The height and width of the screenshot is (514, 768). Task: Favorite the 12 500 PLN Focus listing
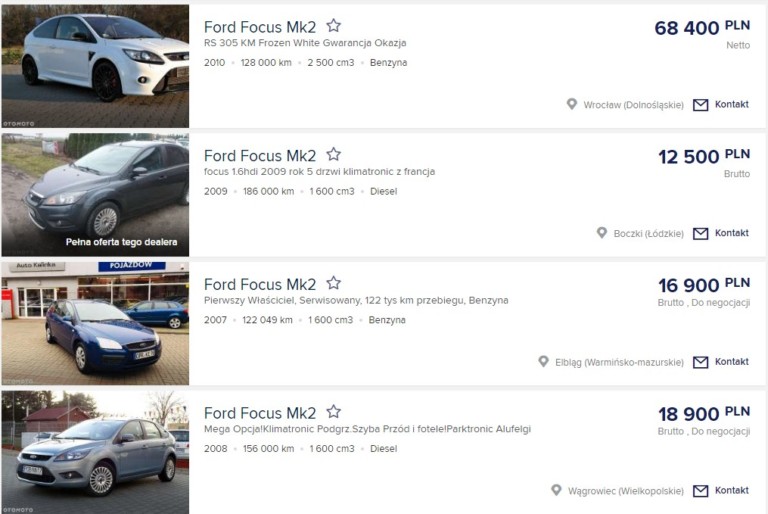click(334, 155)
